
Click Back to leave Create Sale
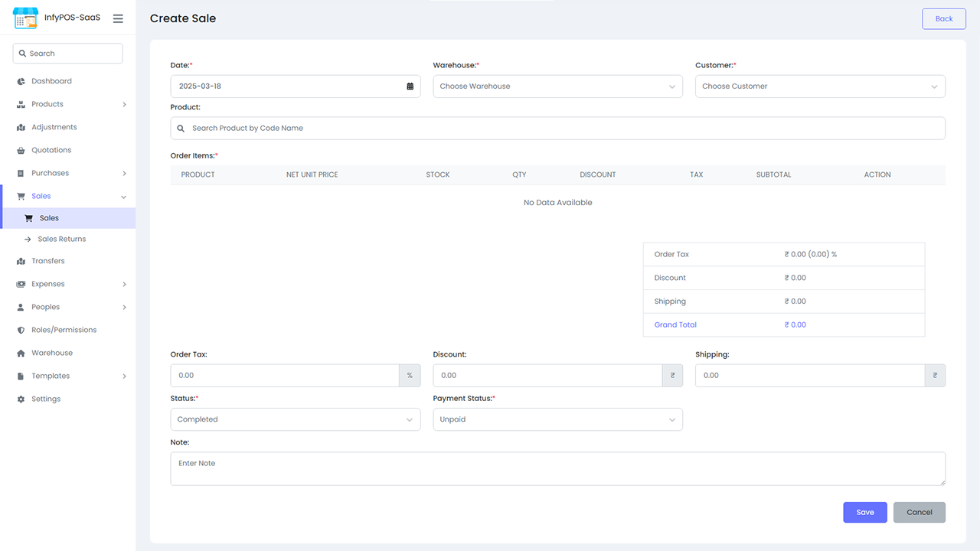(943, 18)
